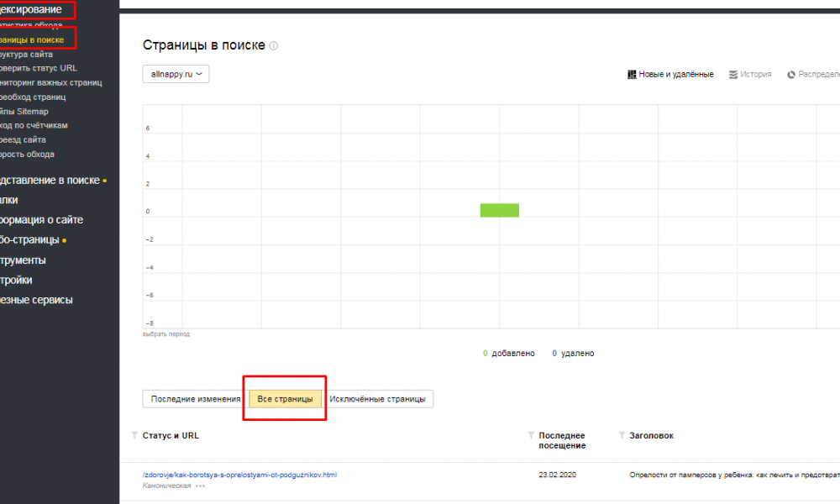Screen dimensions: 840x504
Task: Click the info icon beside 'Страницы в поиске' heading
Action: pyautogui.click(x=274, y=46)
